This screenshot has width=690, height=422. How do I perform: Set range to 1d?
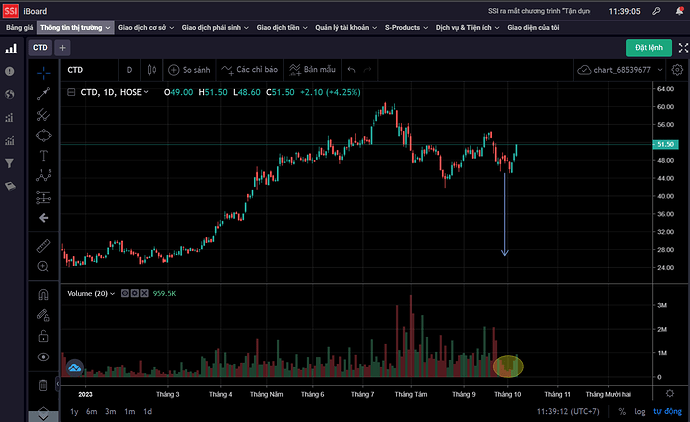coord(148,411)
